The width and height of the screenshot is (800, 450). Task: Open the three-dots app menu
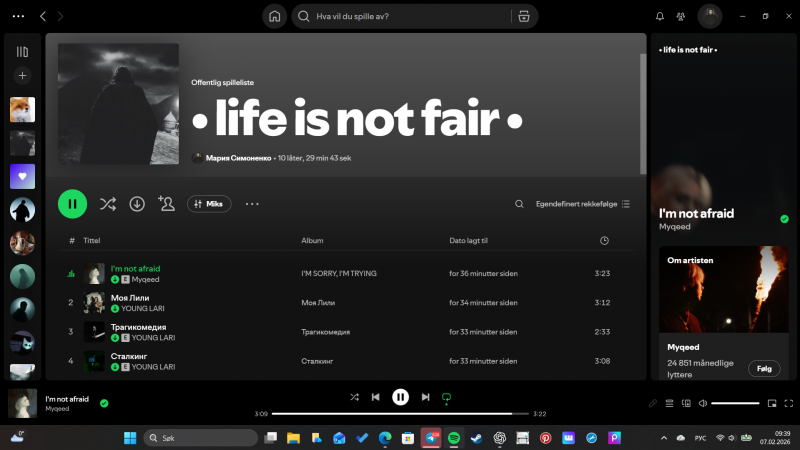point(18,16)
